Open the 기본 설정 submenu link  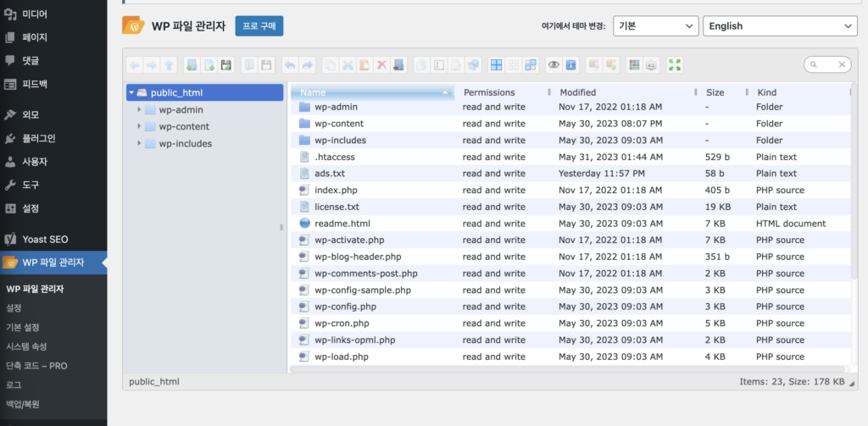pyautogui.click(x=23, y=327)
